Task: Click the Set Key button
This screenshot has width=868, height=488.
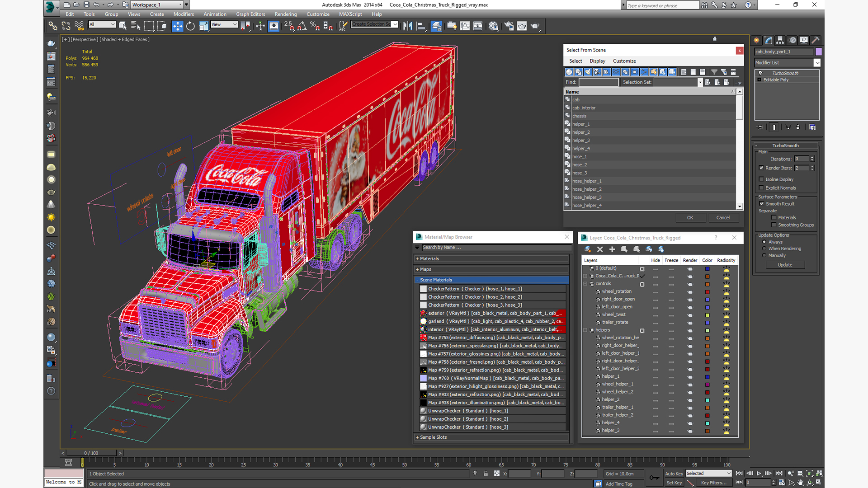Action: 674,483
